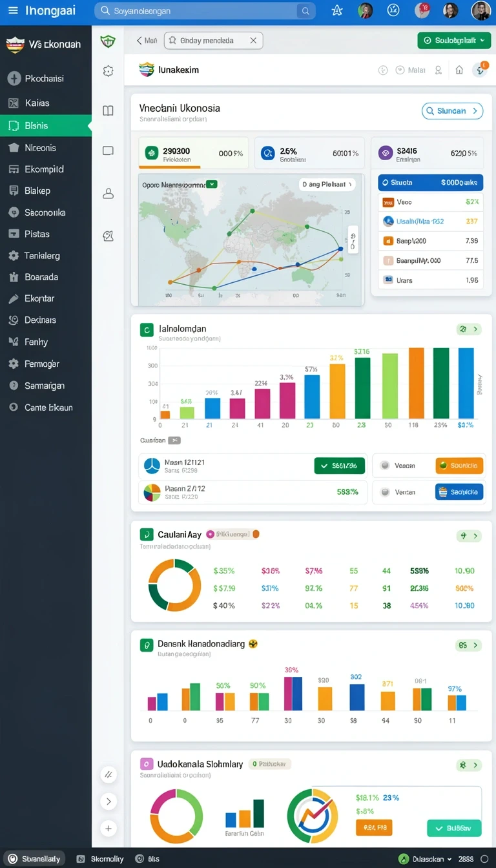The height and width of the screenshot is (868, 496).
Task: Select Blsnis in the left sidebar
Action: [x=46, y=125]
